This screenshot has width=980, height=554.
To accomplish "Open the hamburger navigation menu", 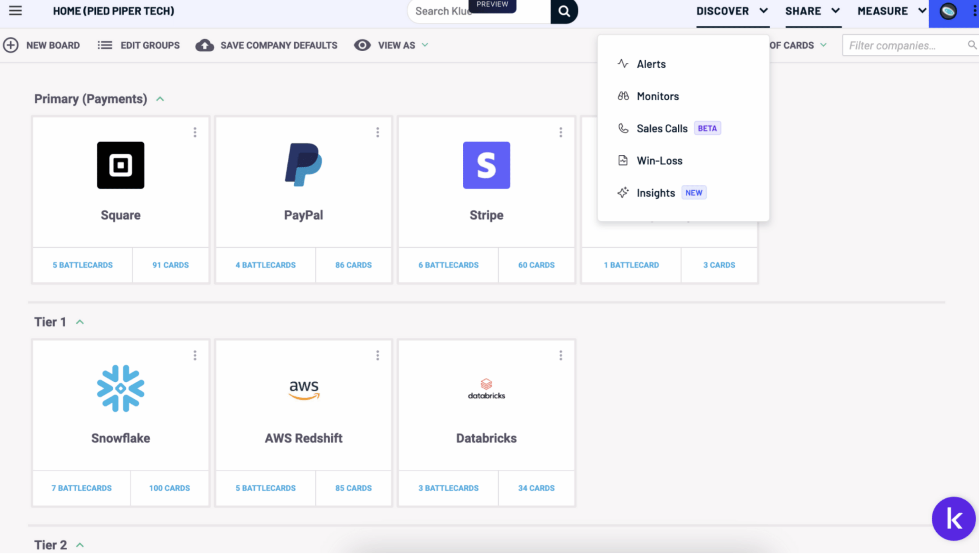I will point(15,11).
